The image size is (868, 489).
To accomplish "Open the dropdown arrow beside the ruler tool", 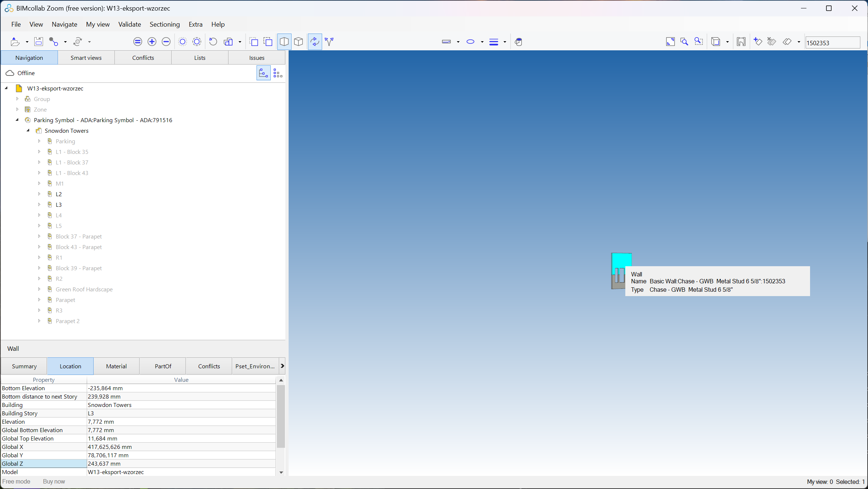I will pos(458,42).
